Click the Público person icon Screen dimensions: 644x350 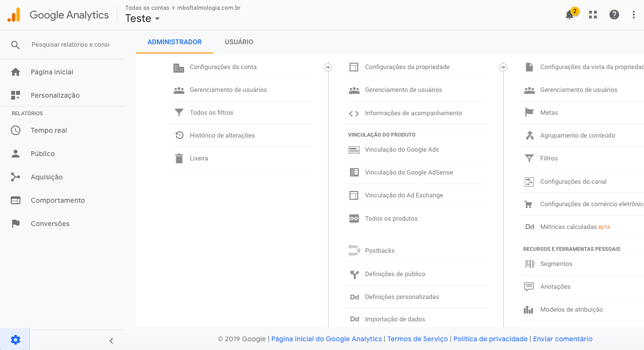coord(16,154)
